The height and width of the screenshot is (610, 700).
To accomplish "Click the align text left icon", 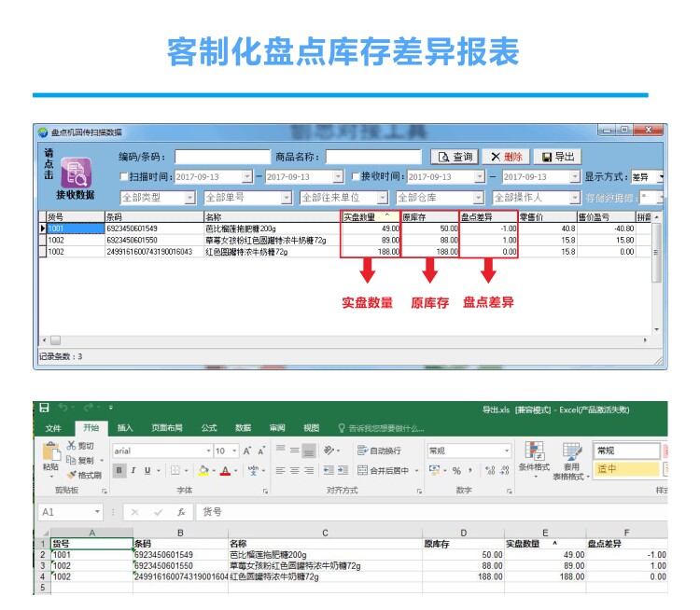I will [280, 470].
